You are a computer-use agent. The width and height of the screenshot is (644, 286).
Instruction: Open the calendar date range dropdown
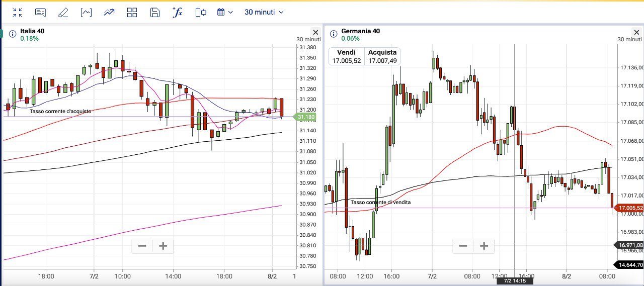point(225,12)
